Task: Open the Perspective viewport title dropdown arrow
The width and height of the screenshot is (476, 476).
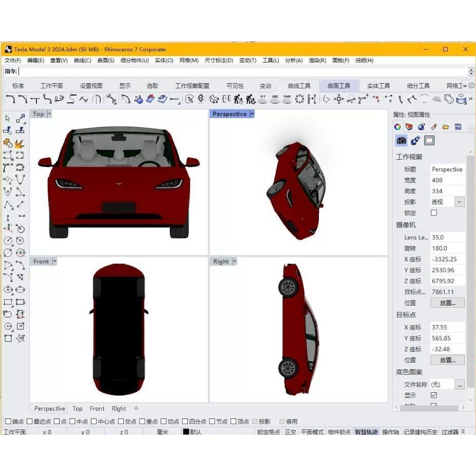Action: click(x=252, y=114)
